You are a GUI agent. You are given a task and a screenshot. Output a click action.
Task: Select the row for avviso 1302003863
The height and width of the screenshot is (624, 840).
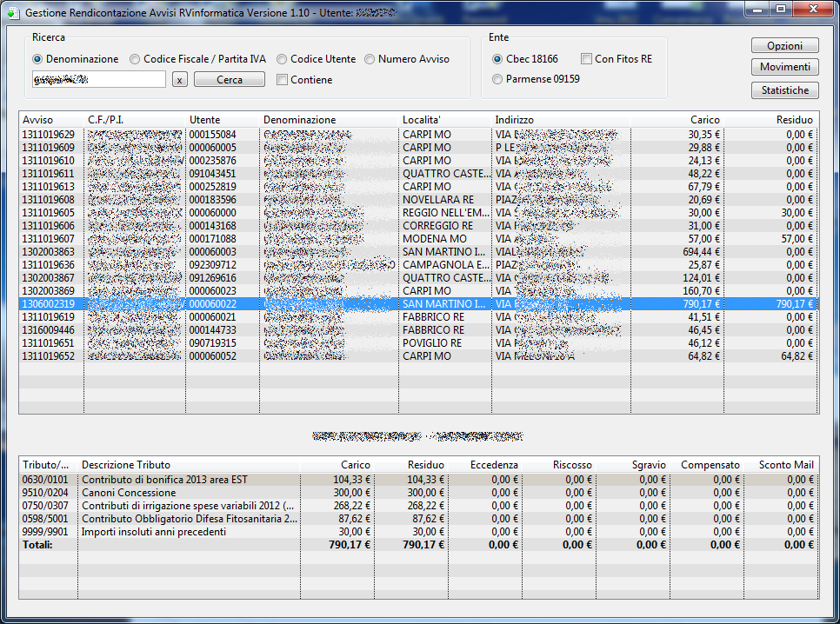[418, 252]
